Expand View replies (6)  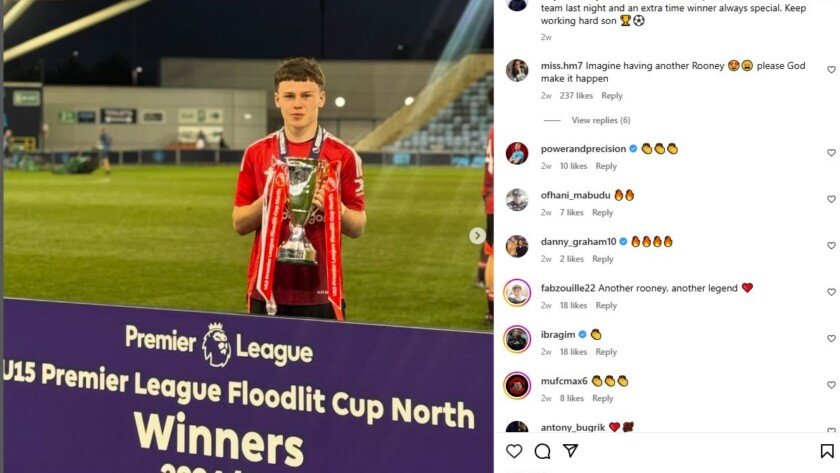601,120
